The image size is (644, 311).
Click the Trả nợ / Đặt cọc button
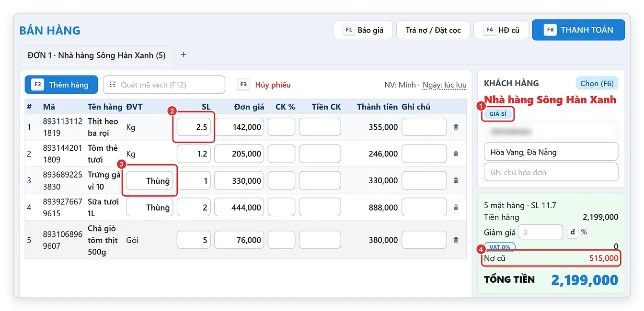coord(433,30)
